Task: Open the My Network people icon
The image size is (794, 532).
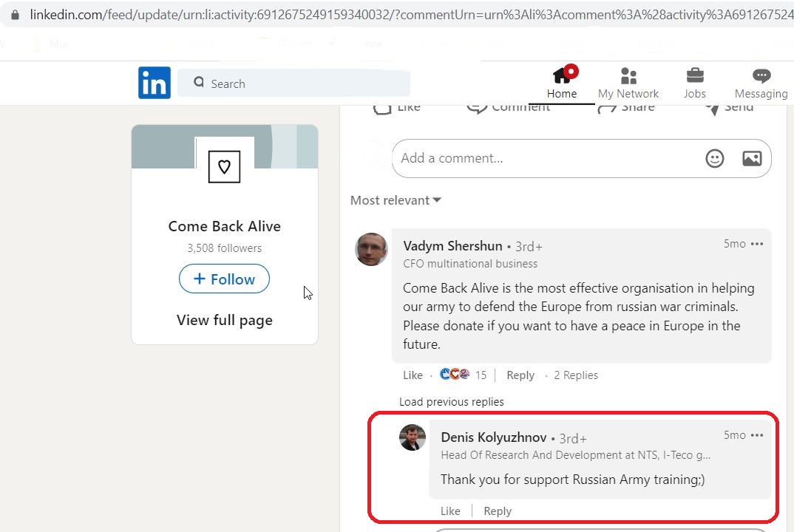Action: coord(628,76)
